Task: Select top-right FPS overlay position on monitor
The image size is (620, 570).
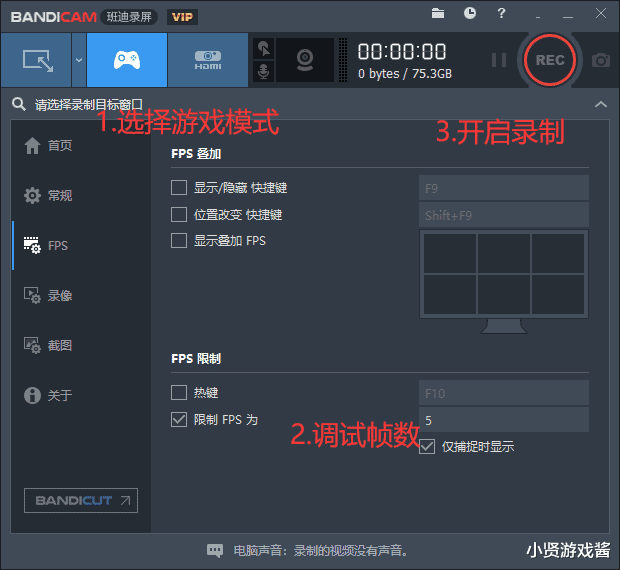Action: tap(558, 253)
